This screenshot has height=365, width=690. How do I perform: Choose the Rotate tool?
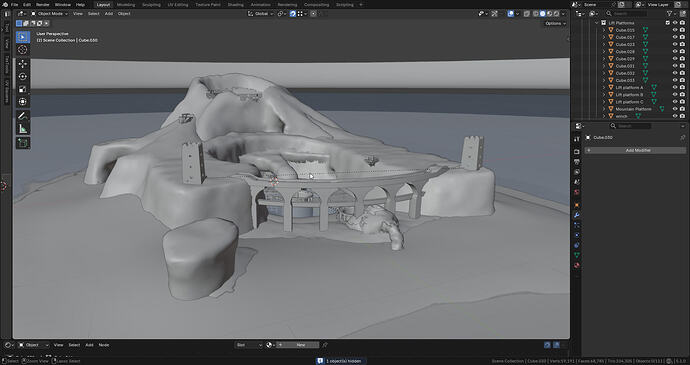(x=23, y=77)
